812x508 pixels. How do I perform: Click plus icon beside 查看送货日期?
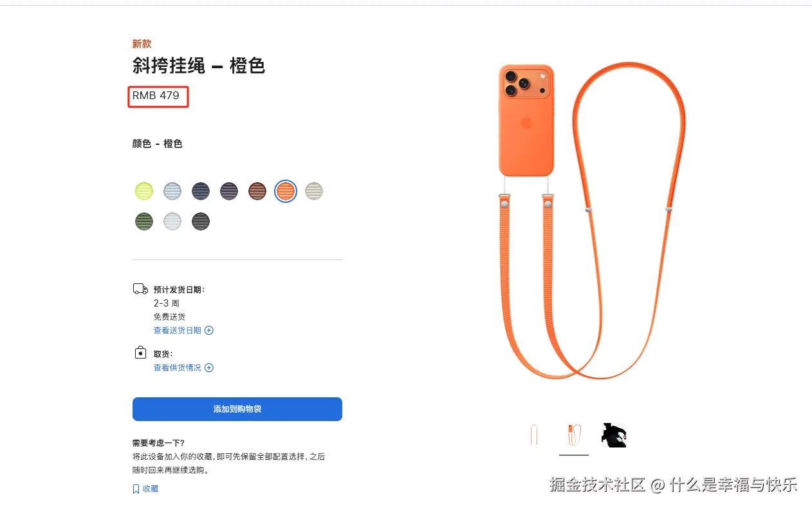tap(208, 330)
